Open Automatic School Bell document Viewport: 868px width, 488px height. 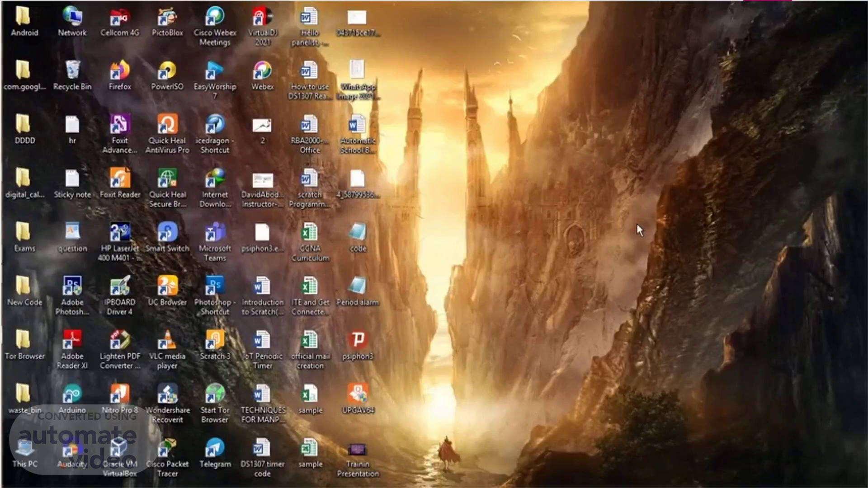tap(358, 133)
